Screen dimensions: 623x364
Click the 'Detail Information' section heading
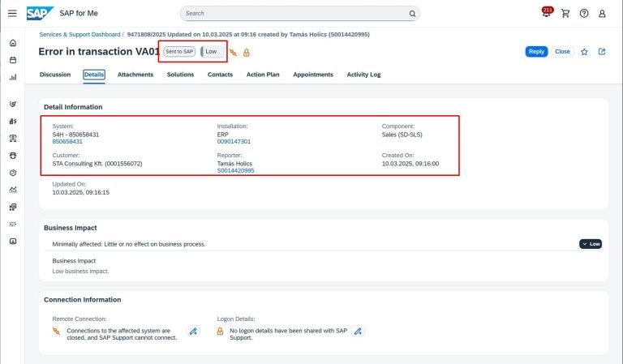pyautogui.click(x=73, y=107)
